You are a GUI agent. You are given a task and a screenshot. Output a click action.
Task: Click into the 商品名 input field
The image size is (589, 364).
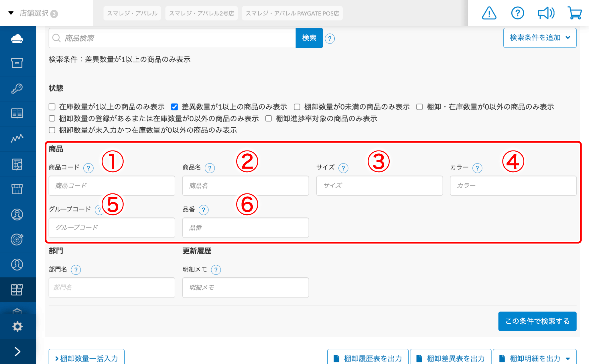pos(245,186)
